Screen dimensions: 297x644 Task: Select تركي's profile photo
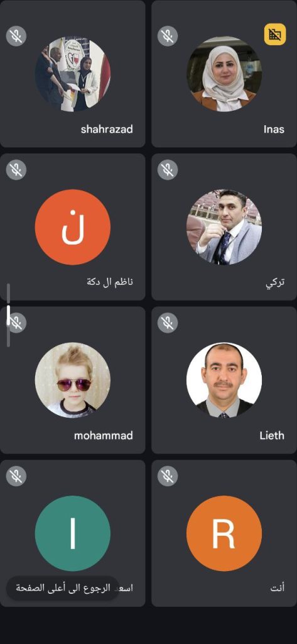click(x=224, y=227)
